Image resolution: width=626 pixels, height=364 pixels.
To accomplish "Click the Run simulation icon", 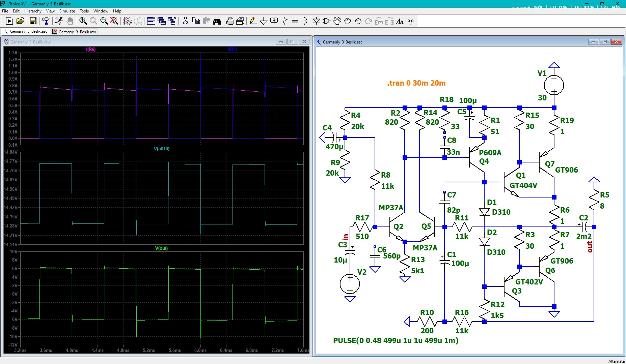I will click(x=59, y=21).
